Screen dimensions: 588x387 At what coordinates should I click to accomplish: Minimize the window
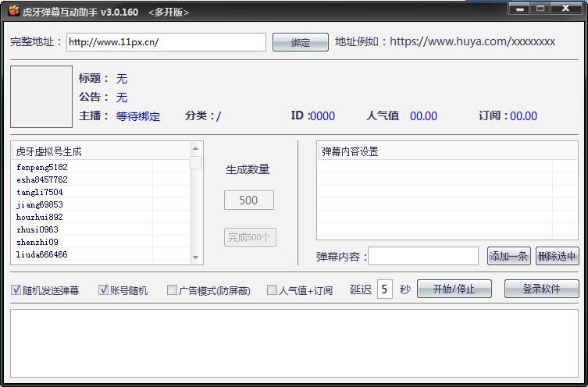click(520, 9)
